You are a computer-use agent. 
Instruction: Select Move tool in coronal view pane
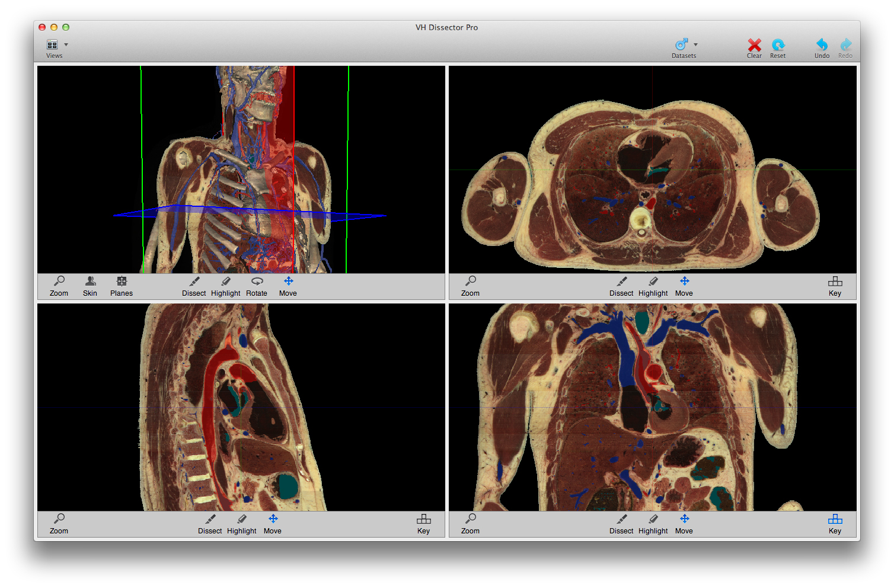click(684, 523)
